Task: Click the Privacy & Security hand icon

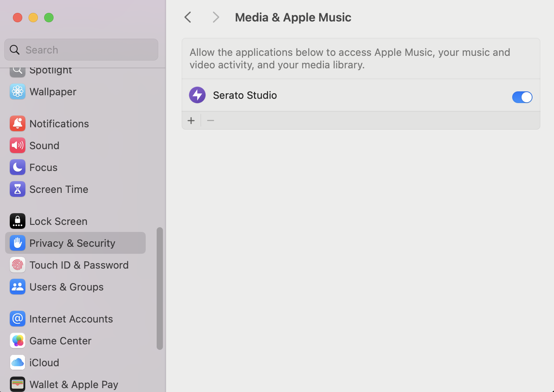Action: (x=18, y=243)
